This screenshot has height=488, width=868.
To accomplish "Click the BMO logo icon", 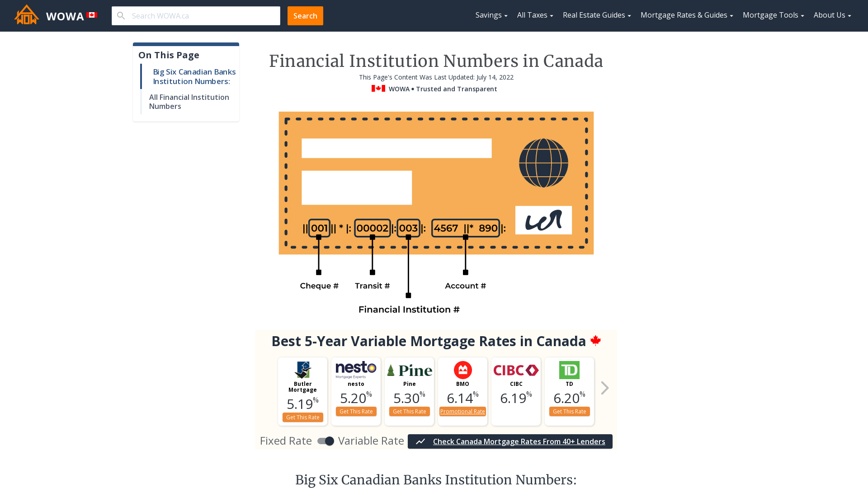I will tap(462, 370).
